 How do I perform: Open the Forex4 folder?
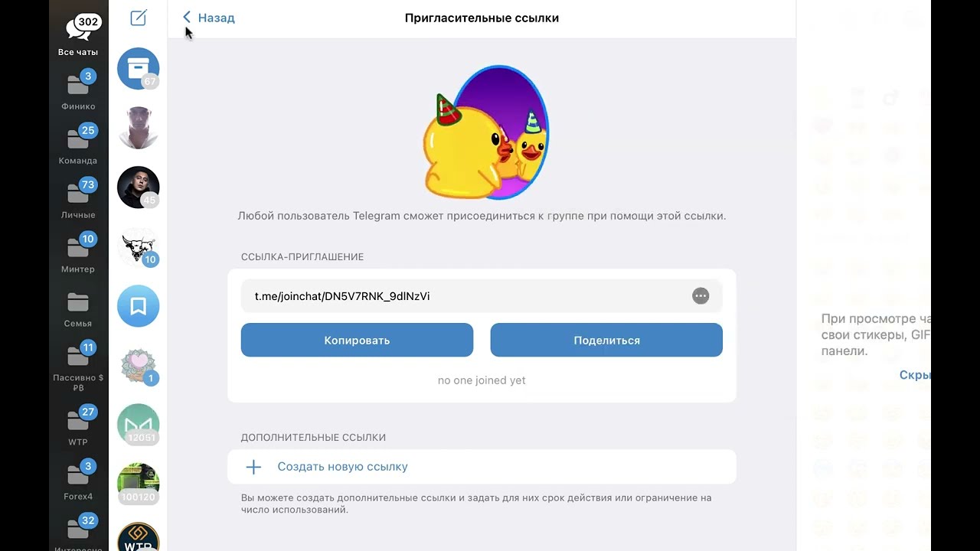[x=78, y=481]
